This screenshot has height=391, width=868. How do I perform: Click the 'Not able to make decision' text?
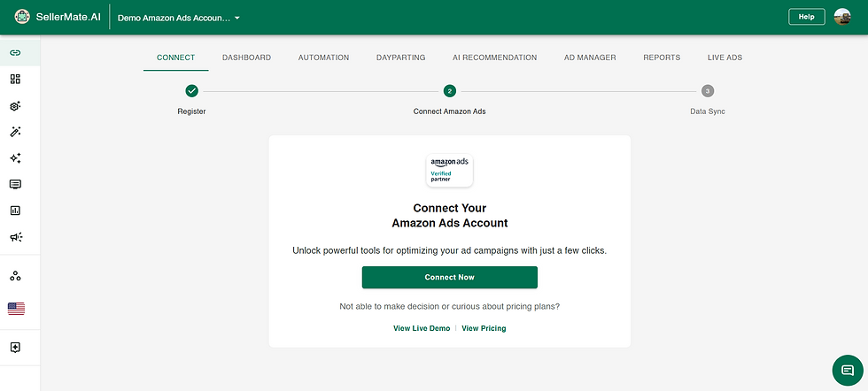[450, 306]
